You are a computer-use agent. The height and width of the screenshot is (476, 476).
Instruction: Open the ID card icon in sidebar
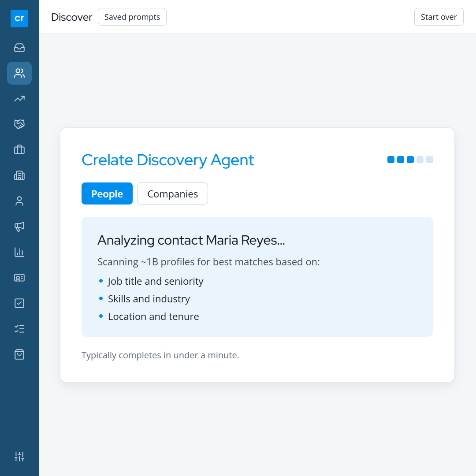[x=19, y=278]
